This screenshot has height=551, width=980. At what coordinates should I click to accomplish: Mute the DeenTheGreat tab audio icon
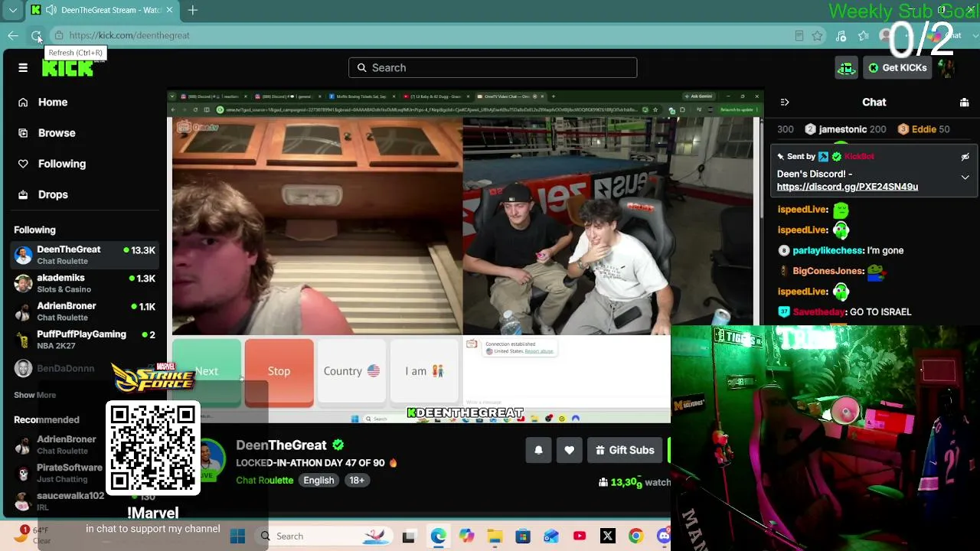point(51,10)
